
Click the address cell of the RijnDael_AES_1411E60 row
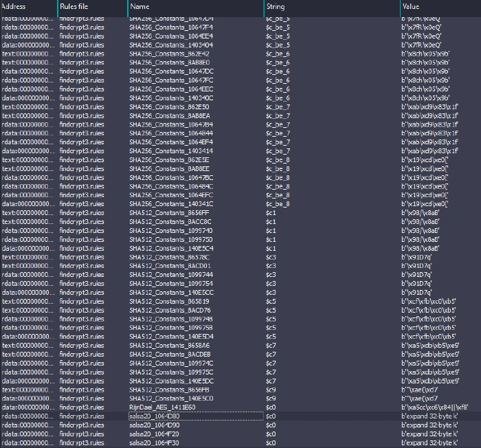tap(28, 407)
